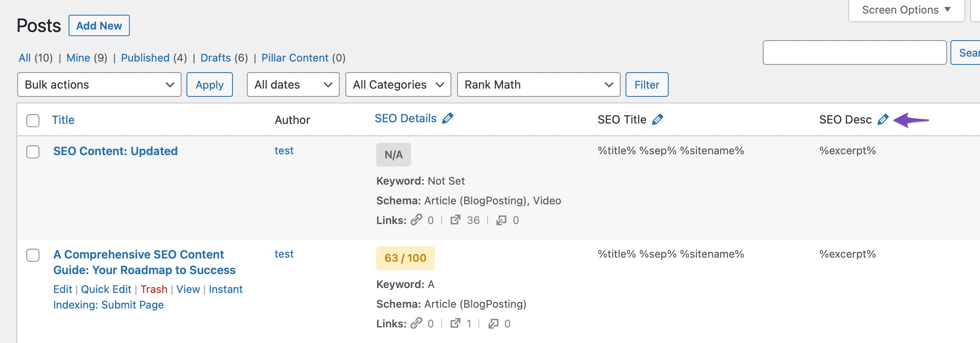Click the Filter button
Image resolution: width=980 pixels, height=343 pixels.
[647, 85]
